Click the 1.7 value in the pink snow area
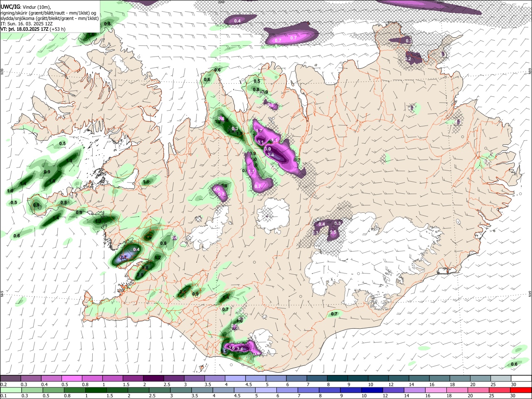 tap(259, 131)
